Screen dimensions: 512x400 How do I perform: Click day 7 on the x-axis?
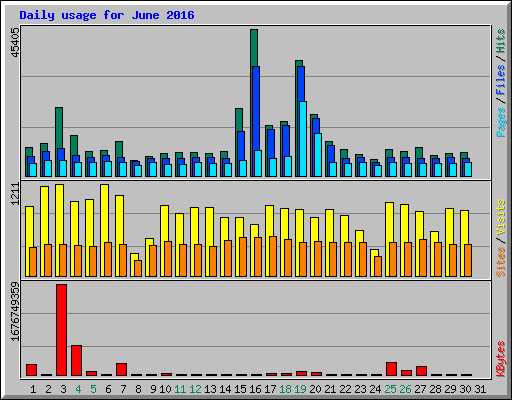pos(123,389)
